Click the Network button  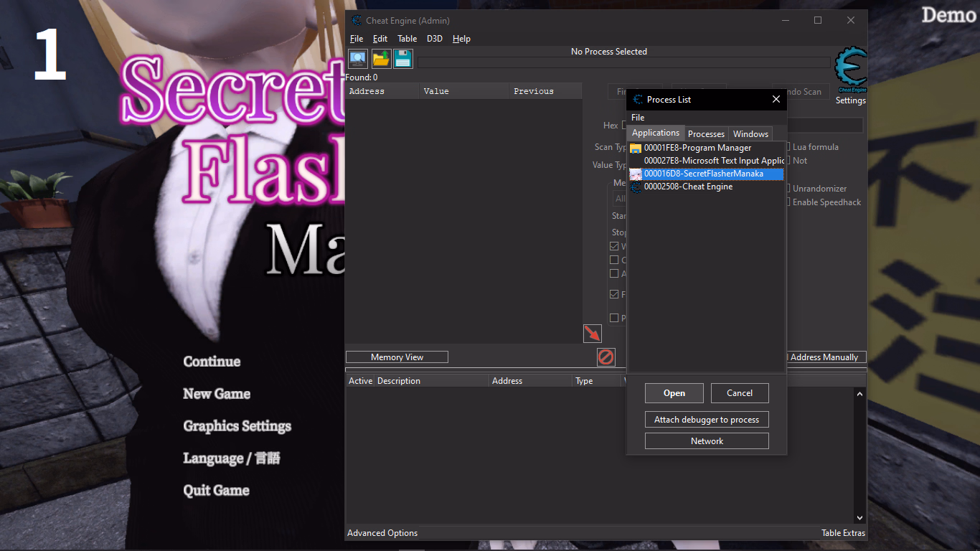[x=707, y=441]
